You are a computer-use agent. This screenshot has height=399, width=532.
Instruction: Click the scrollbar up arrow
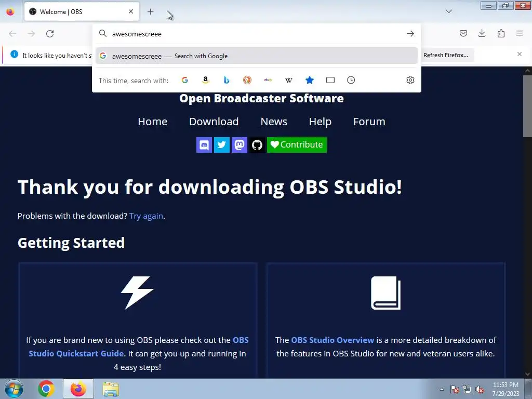tap(528, 71)
